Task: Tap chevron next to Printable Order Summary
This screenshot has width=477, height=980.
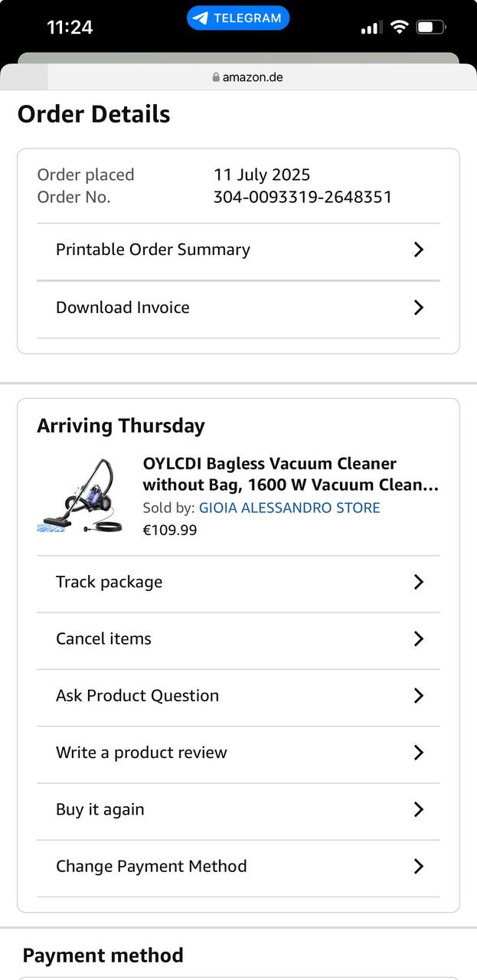Action: (418, 250)
